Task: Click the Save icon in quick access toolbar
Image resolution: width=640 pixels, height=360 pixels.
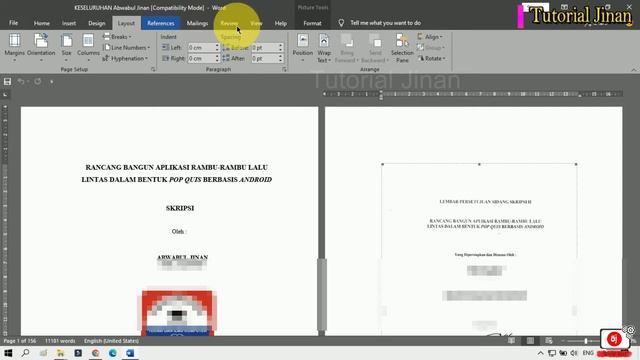Action: [7, 82]
